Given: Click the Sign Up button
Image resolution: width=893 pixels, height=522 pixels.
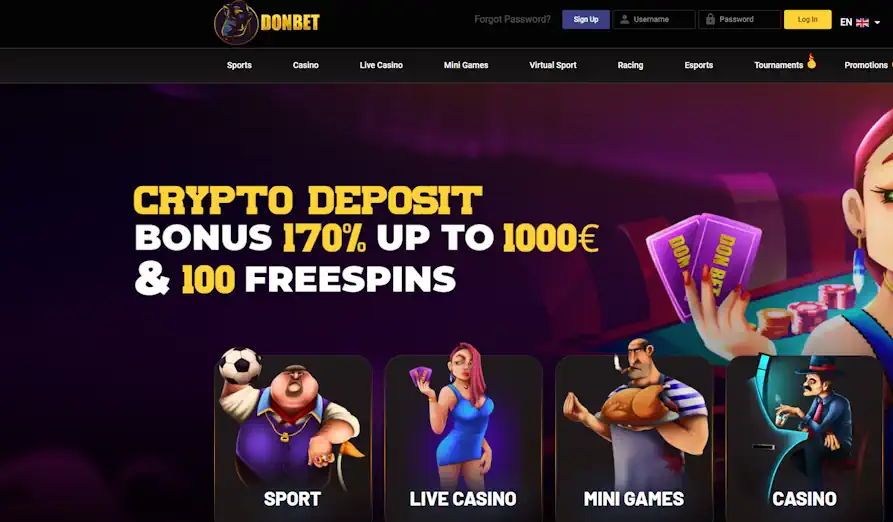Looking at the screenshot, I should [585, 19].
